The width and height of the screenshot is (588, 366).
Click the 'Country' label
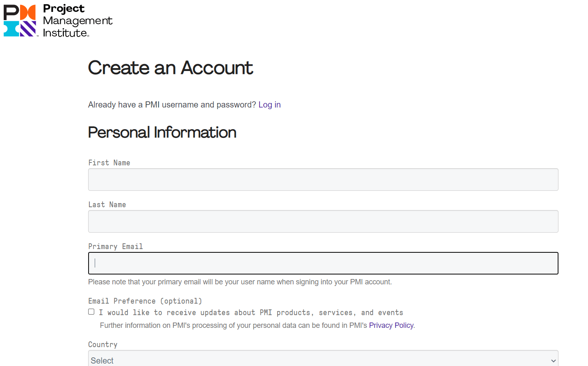[103, 344]
